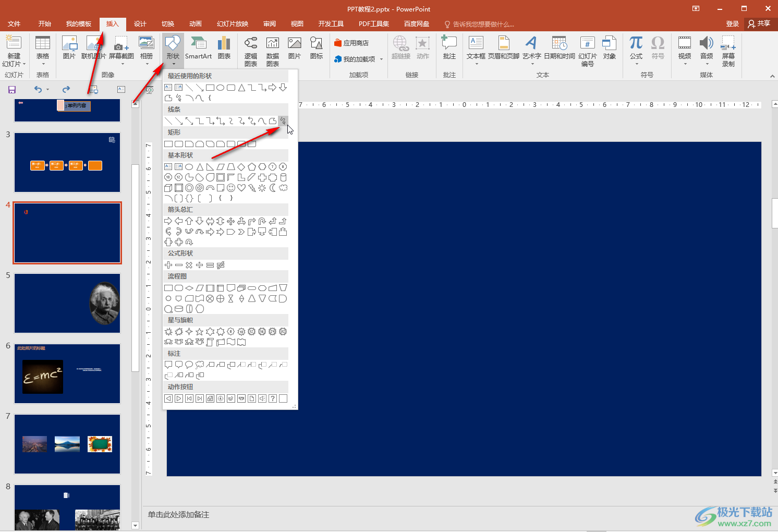The width and height of the screenshot is (778, 532).
Task: Click the 登录 sign-in link
Action: (x=733, y=24)
